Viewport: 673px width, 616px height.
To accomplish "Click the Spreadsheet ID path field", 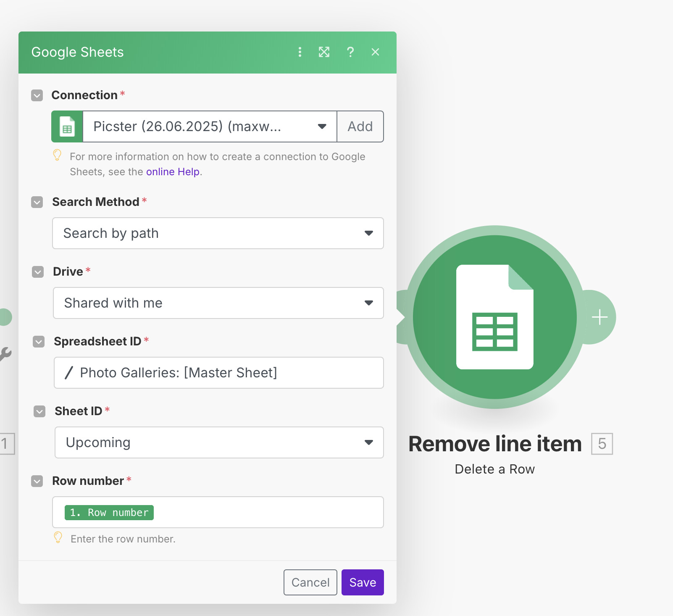I will coord(219,373).
